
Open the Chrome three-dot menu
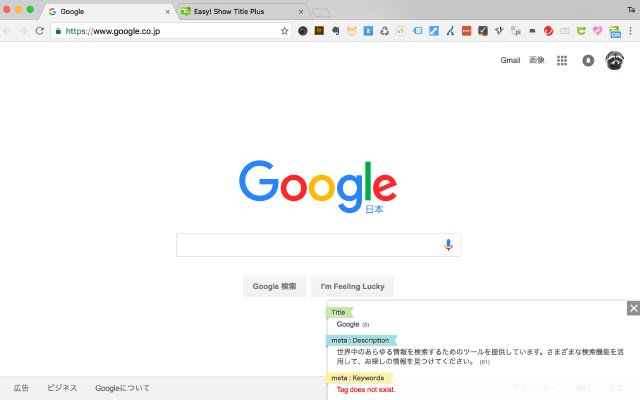(631, 31)
